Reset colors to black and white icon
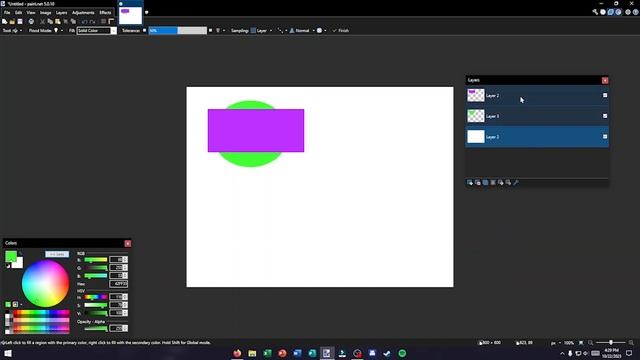The image size is (640, 360). pos(8,266)
